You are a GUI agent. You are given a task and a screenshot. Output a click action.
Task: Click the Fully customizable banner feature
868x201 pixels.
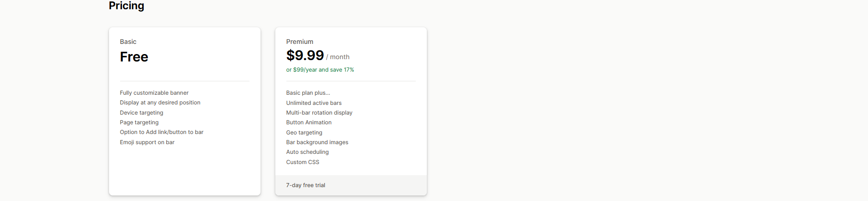pyautogui.click(x=154, y=93)
